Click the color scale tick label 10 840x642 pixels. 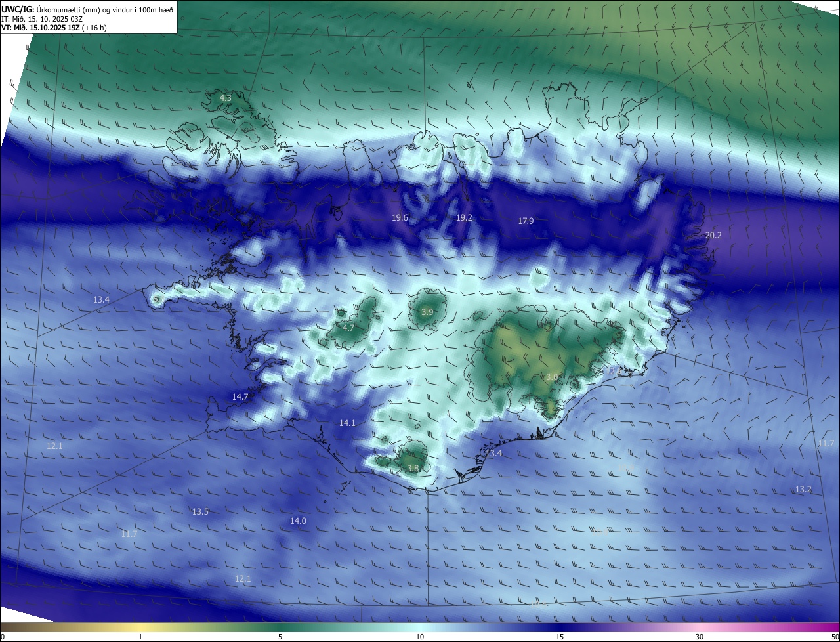pyautogui.click(x=420, y=637)
